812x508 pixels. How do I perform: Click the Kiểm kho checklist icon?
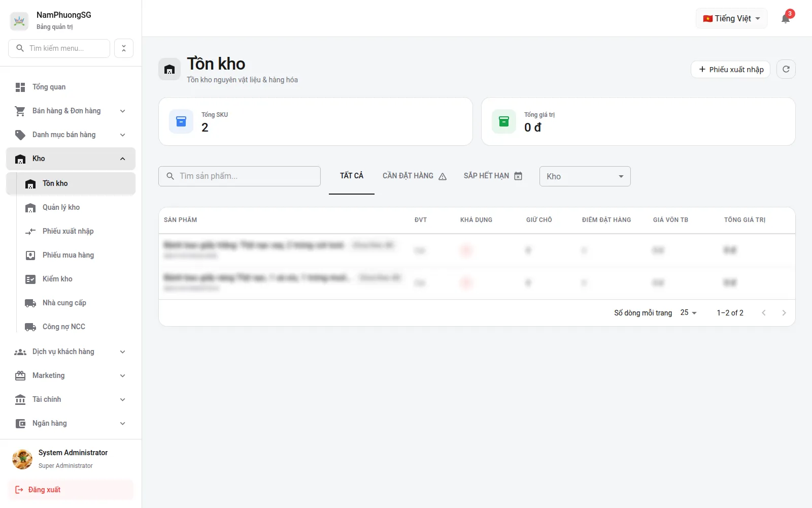(x=30, y=279)
